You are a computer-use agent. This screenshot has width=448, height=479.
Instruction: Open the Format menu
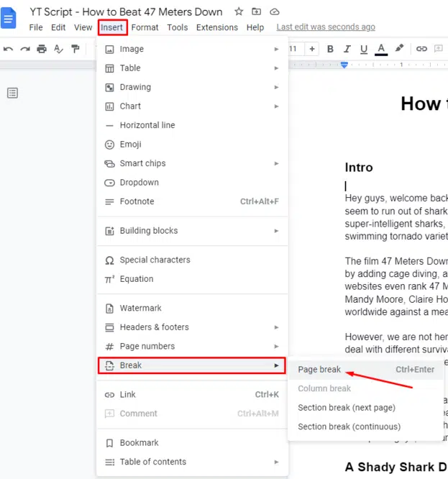[145, 27]
